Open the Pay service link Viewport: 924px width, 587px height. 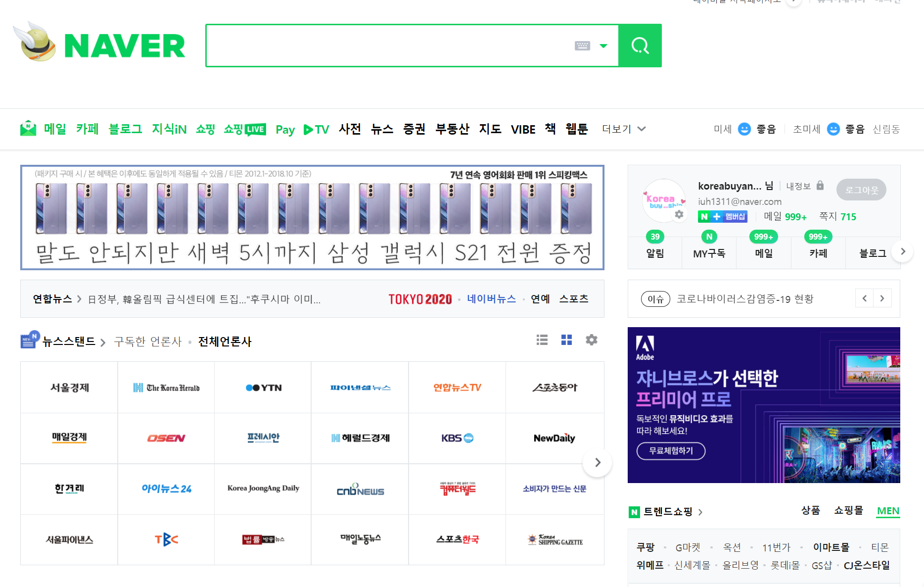(x=285, y=130)
